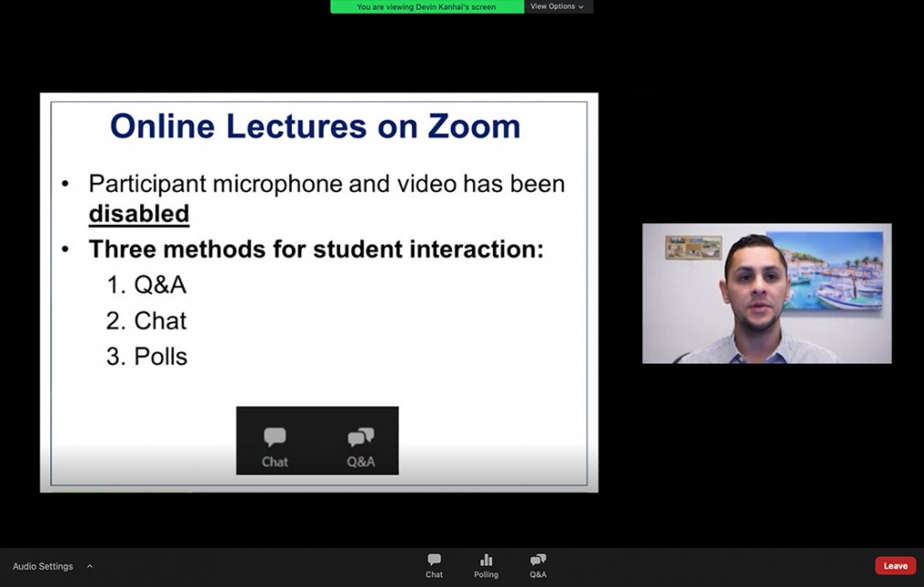
Task: Click the '2. Chat' list item on the slide
Action: click(x=146, y=321)
